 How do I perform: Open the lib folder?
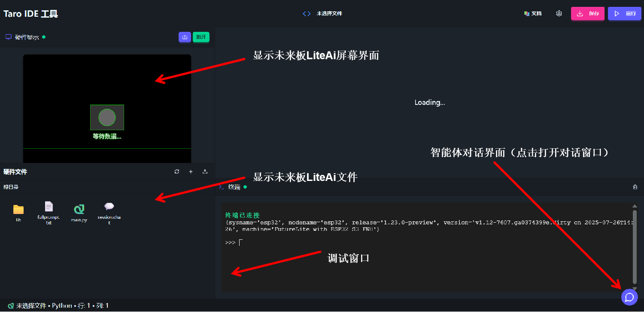[18, 213]
